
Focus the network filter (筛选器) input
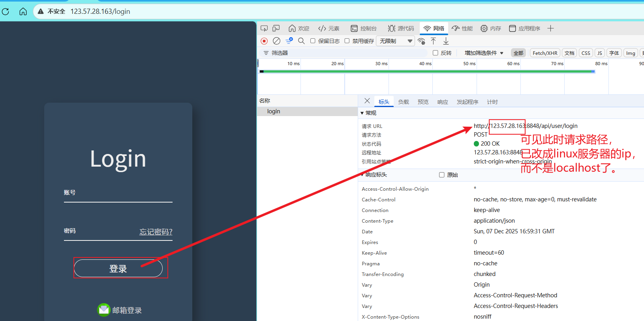344,53
